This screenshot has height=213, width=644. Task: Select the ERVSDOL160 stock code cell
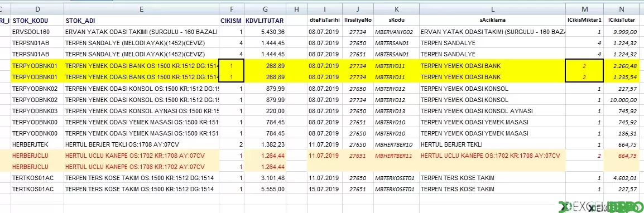tap(37, 32)
